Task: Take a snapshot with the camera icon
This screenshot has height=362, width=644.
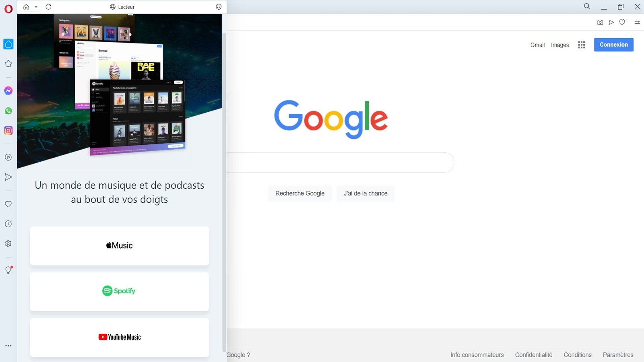Action: tap(600, 22)
